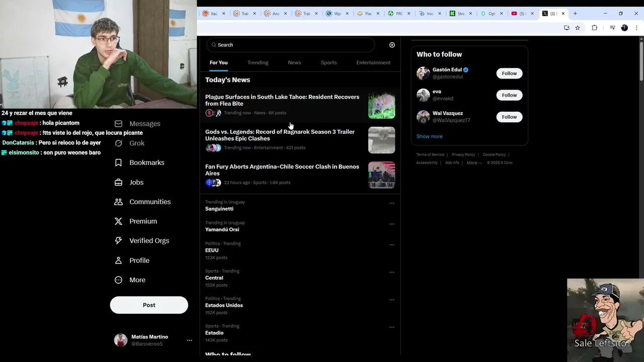Open Terms of Service link
The width and height of the screenshot is (644, 362).
coord(430,154)
